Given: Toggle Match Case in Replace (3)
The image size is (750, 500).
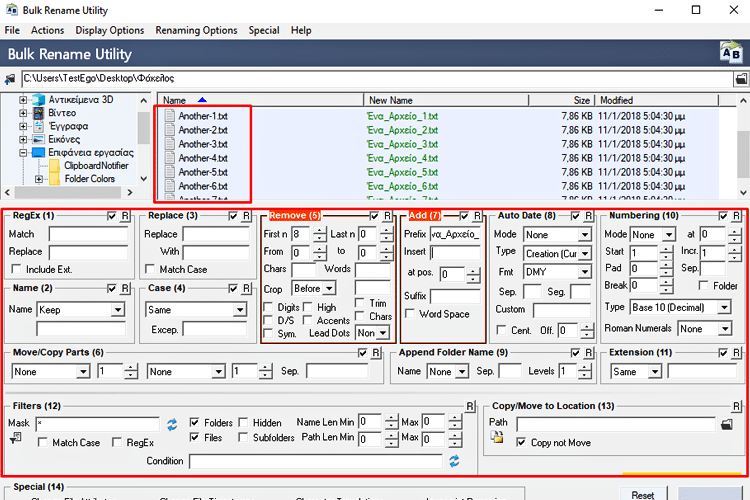Looking at the screenshot, I should tap(150, 269).
